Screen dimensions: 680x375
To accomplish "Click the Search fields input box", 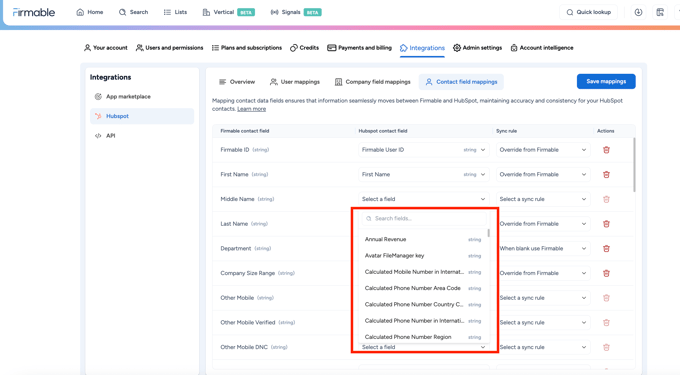I will (424, 218).
